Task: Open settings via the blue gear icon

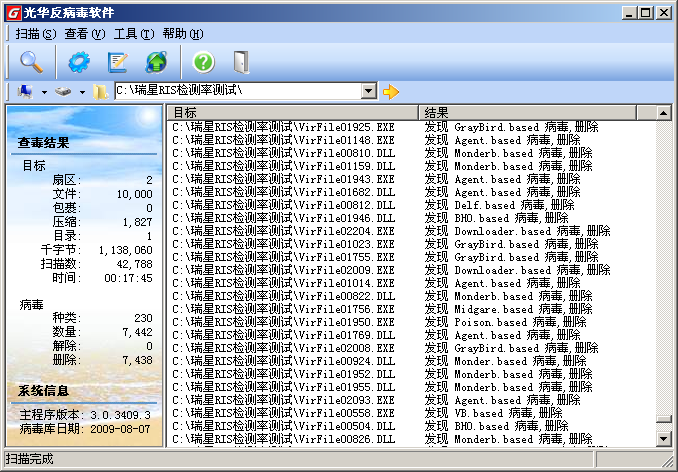Action: point(78,61)
